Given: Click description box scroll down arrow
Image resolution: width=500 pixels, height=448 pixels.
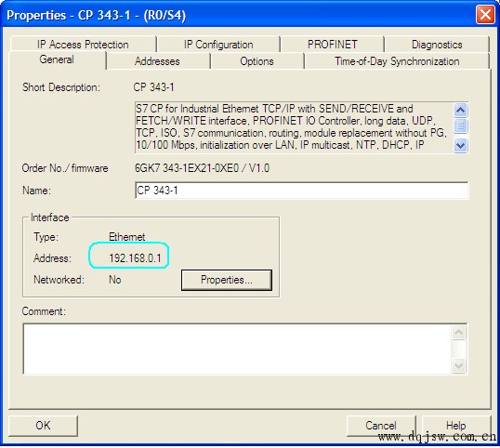Looking at the screenshot, I should pos(460,146).
